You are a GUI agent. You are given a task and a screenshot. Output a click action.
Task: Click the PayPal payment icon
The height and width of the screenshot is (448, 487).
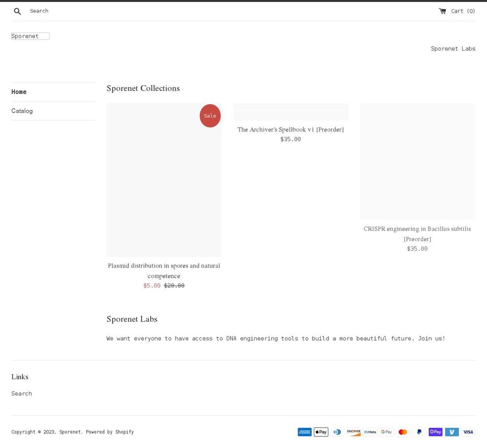click(419, 432)
